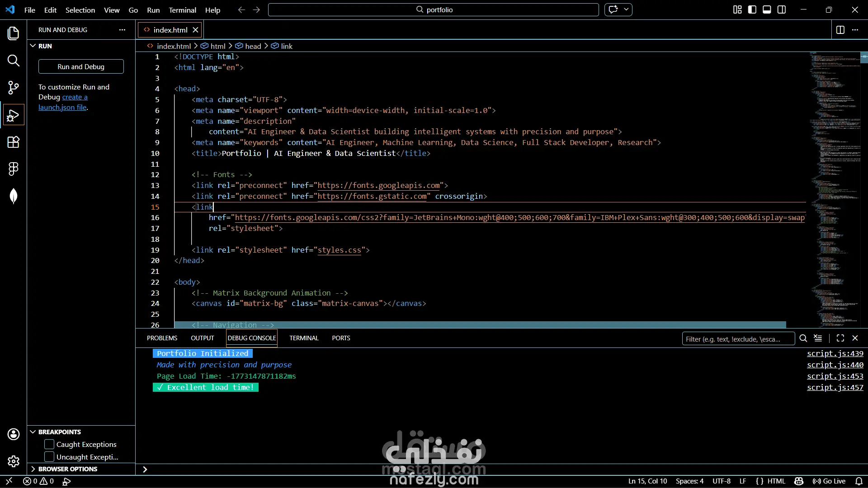Open the Extensions view icon

click(14, 142)
